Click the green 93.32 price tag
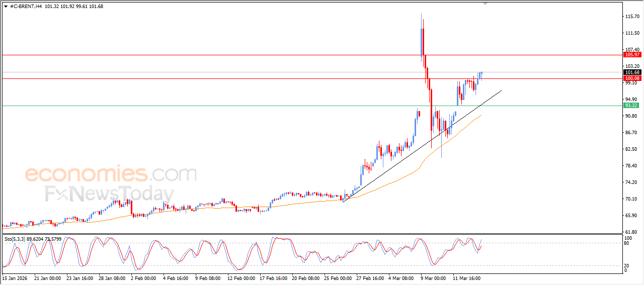 click(631, 106)
